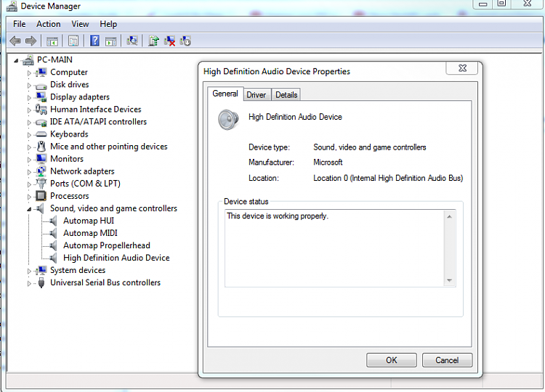Click the Monitors category icon
This screenshot has height=392, width=545.
(x=41, y=159)
